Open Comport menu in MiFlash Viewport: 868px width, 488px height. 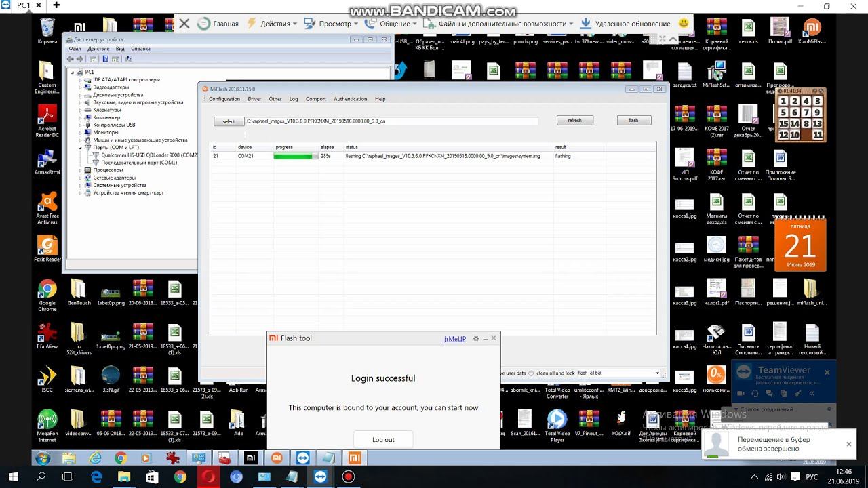point(316,99)
